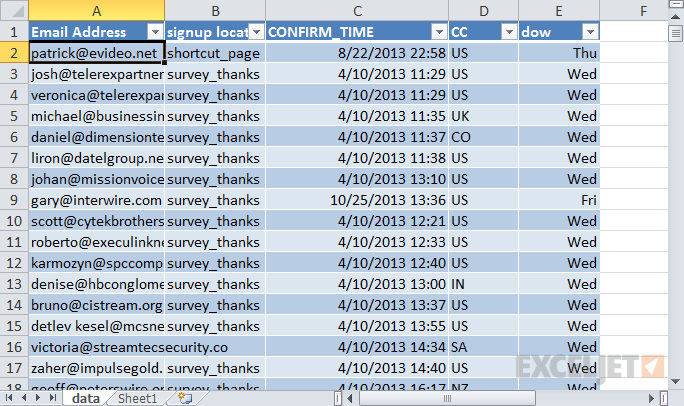The height and width of the screenshot is (406, 684).
Task: Select the data sheet tab
Action: (x=86, y=399)
